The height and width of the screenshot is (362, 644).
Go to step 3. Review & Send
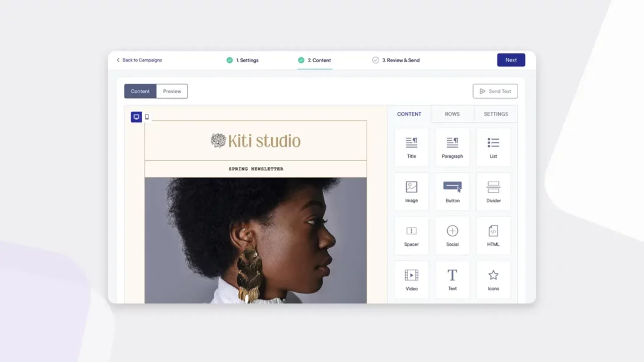[396, 60]
